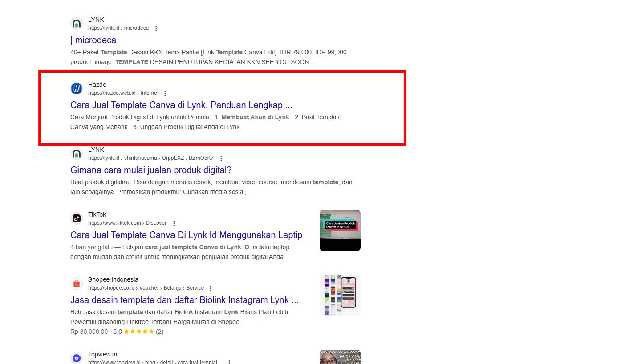617x364 pixels.
Task: Click the TikTok video thumbnail
Action: 340,231
